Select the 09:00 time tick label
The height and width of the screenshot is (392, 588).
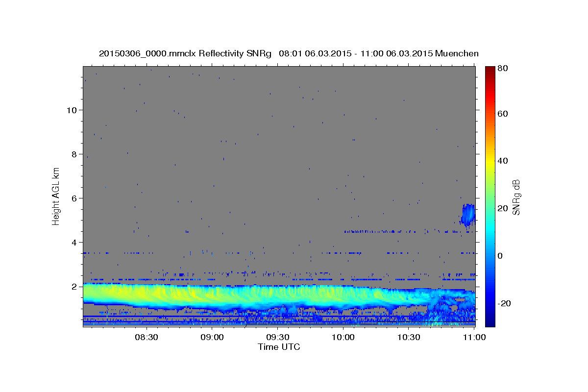point(212,338)
